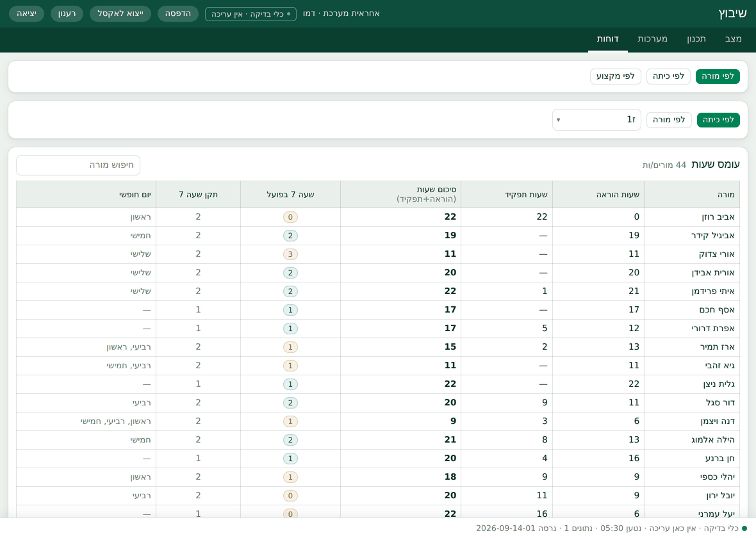Click the green status dot in footer
The height and width of the screenshot is (538, 756).
click(x=744, y=529)
